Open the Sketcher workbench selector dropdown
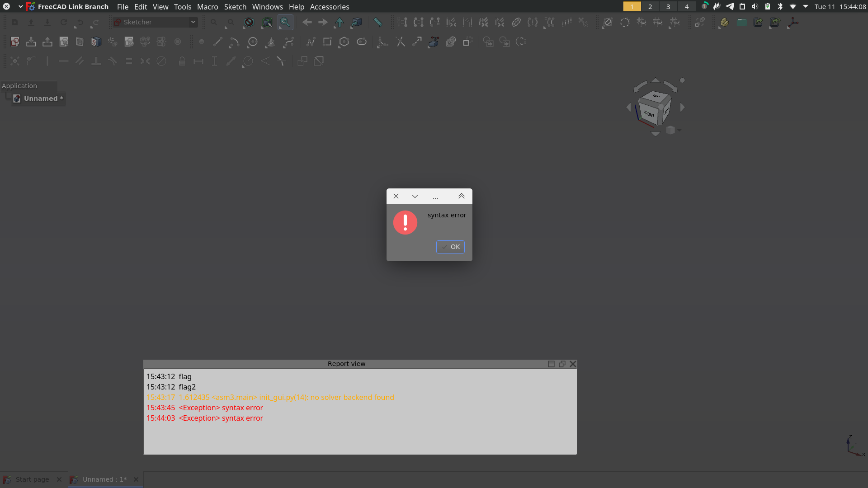This screenshot has height=488, width=868. 193,22
